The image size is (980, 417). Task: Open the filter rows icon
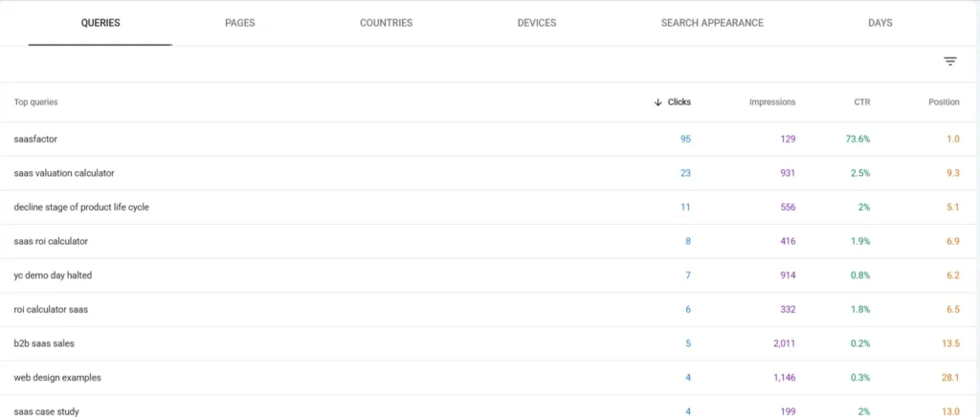coord(950,61)
